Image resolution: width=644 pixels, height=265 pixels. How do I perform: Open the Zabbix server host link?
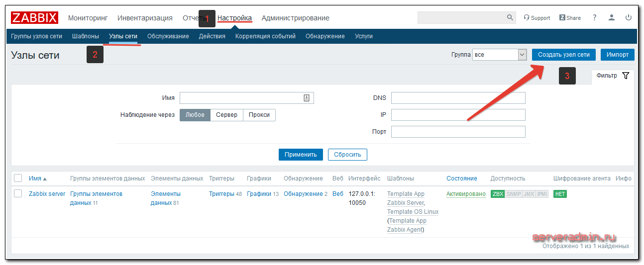coord(47,194)
